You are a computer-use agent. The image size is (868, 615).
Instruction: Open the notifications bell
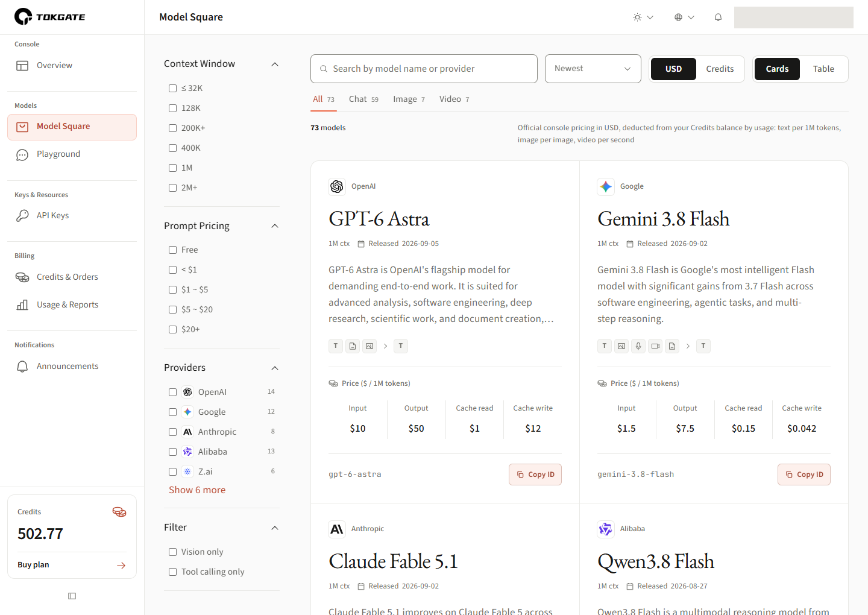click(718, 17)
